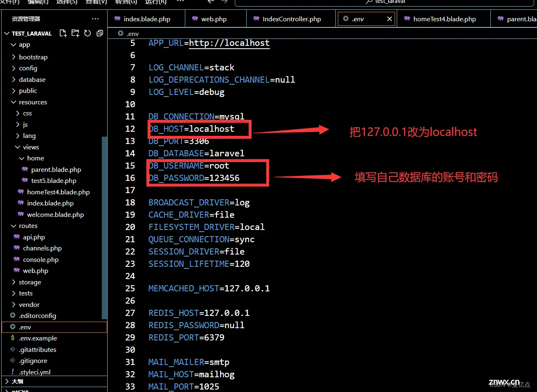Screen dimensions: 537x392
Task: Collapse the routes folder
Action: pos(13,225)
